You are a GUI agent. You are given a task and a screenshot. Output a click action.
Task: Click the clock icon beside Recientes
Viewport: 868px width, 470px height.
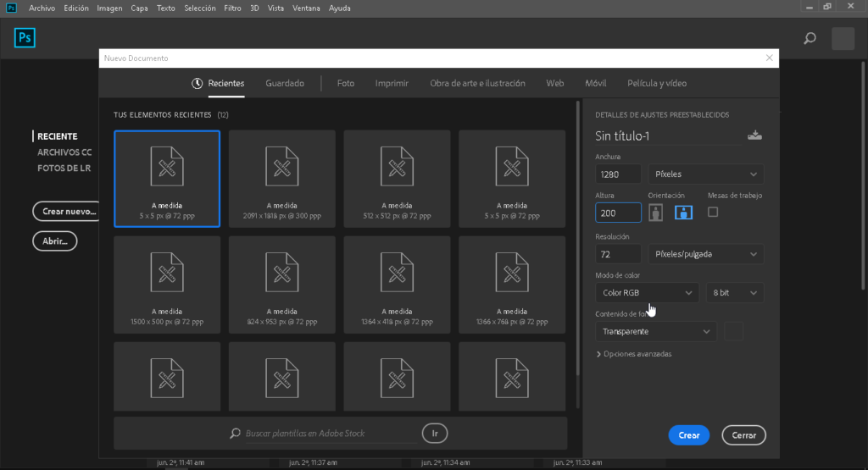click(197, 84)
